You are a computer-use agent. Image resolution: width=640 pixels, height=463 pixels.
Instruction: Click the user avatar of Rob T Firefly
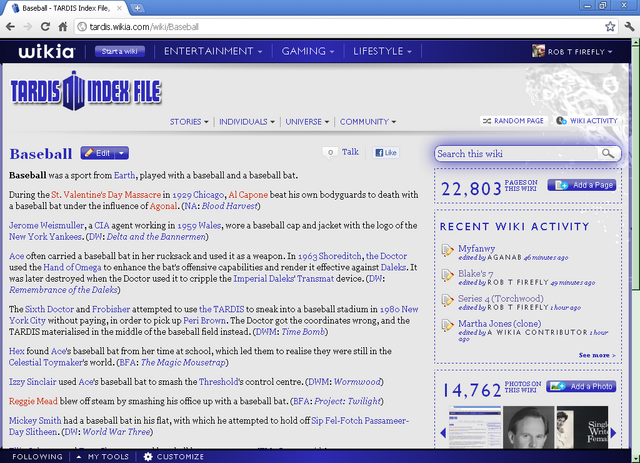(x=538, y=51)
